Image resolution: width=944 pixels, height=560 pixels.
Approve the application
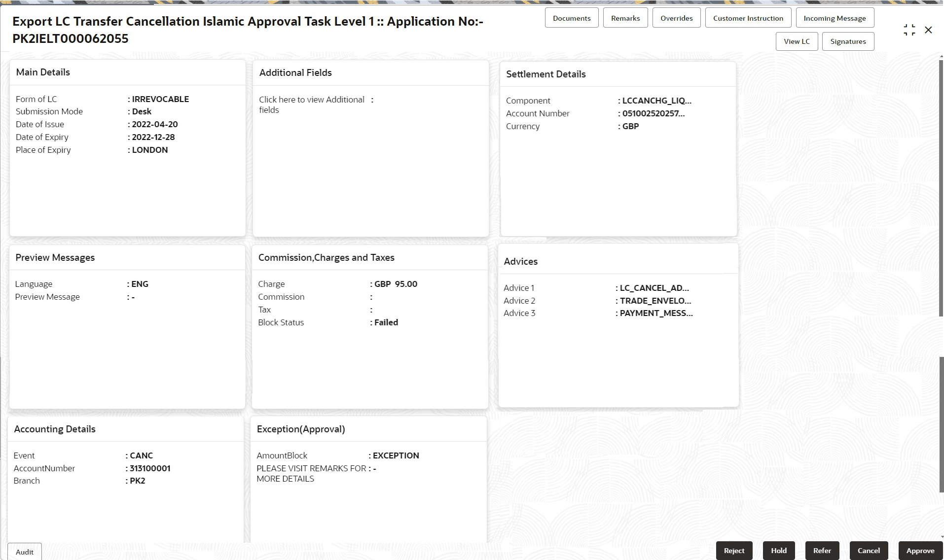pyautogui.click(x=920, y=550)
